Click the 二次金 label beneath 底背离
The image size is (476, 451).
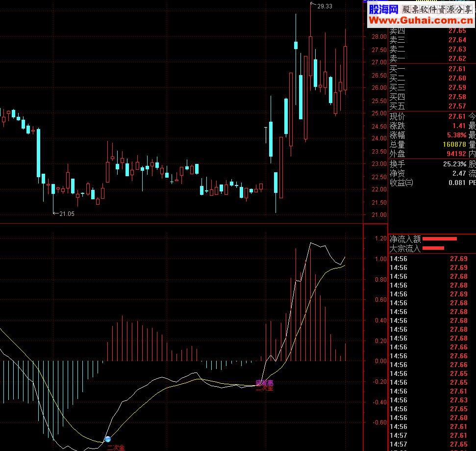tap(264, 388)
